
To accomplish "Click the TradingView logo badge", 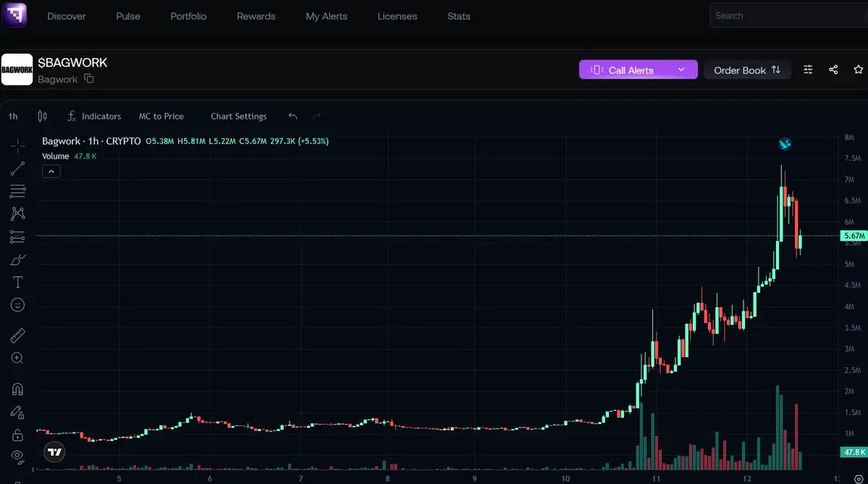I will tap(55, 452).
